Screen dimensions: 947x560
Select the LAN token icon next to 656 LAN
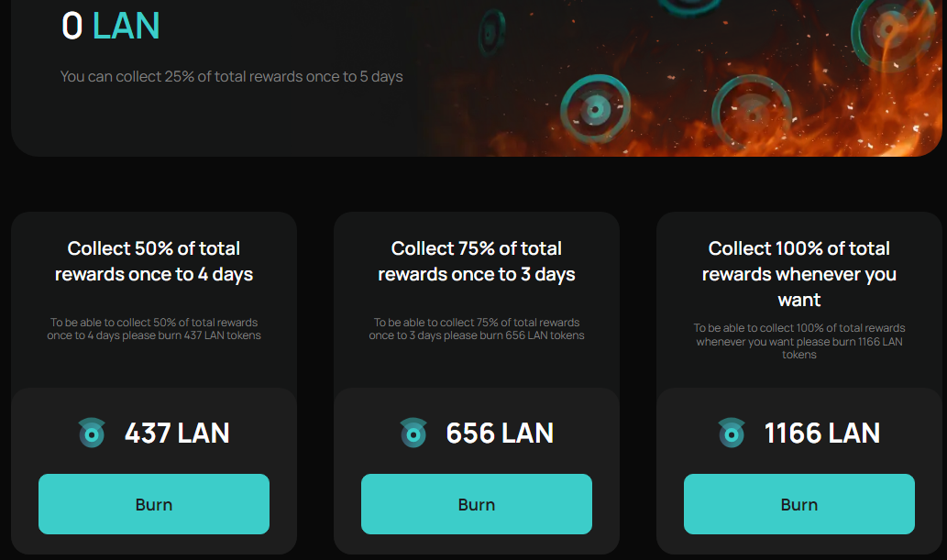(413, 433)
